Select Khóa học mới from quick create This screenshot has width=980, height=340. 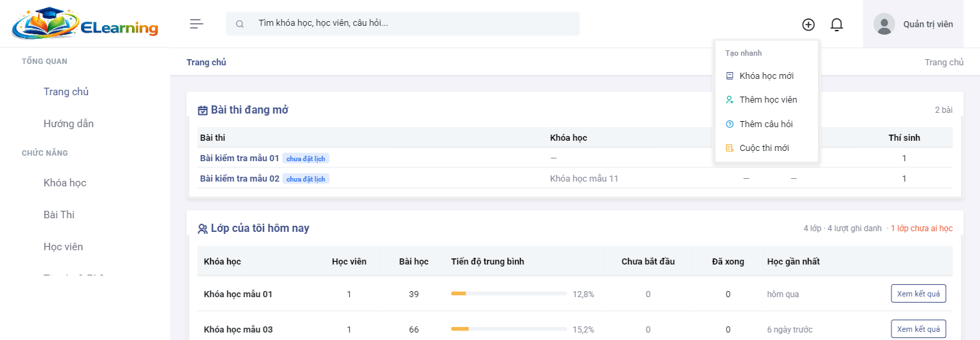pos(766,76)
